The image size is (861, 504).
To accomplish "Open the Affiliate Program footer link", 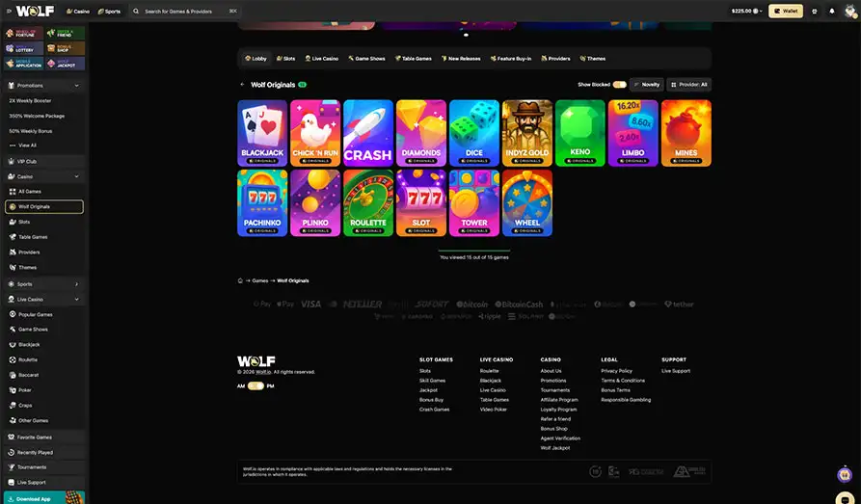I will tap(559, 400).
